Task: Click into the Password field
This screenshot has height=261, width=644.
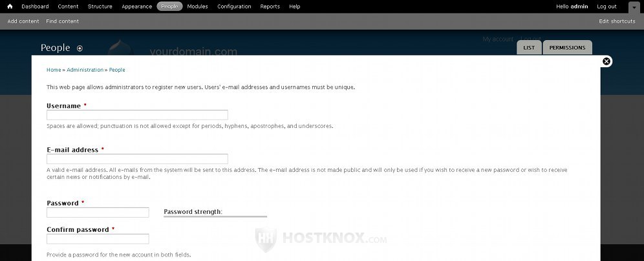Action: point(98,213)
